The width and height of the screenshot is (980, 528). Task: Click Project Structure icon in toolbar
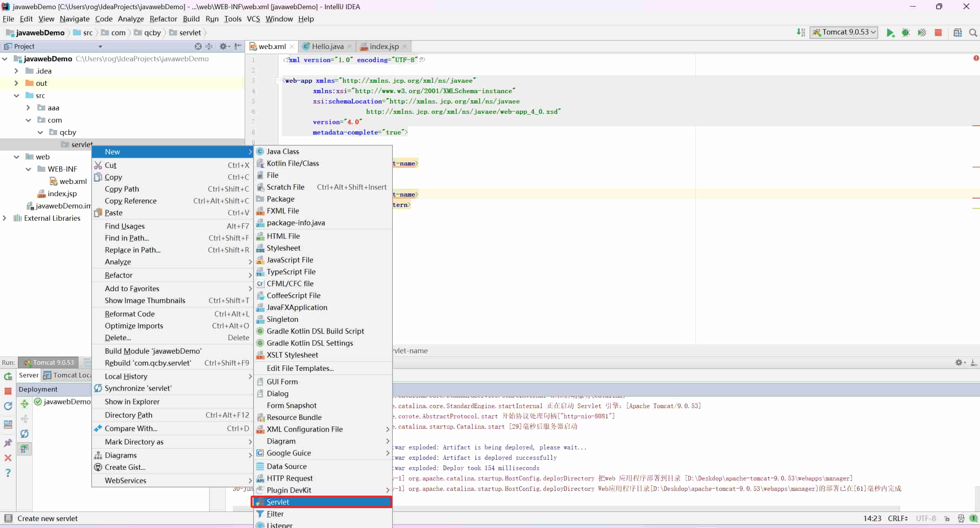coord(957,33)
